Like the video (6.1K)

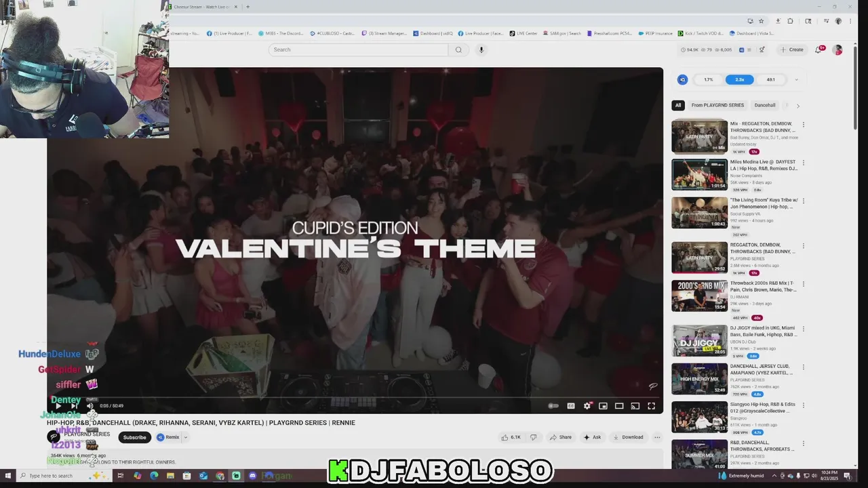511,437
